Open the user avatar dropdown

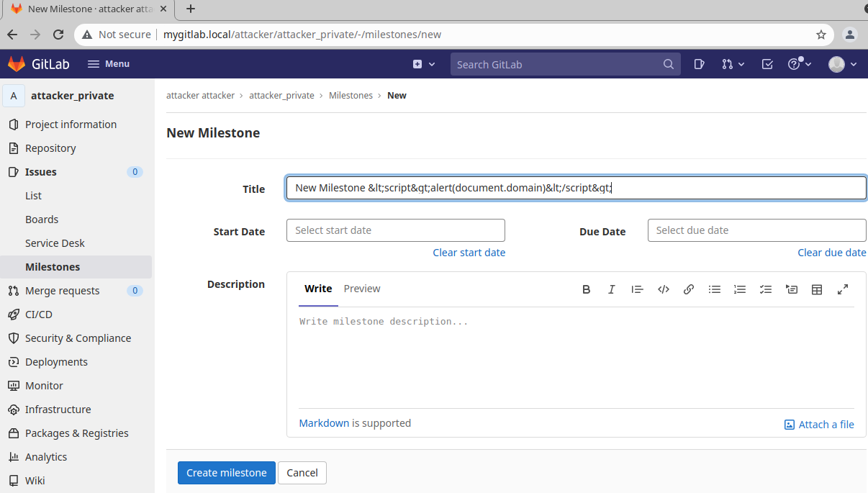click(842, 64)
